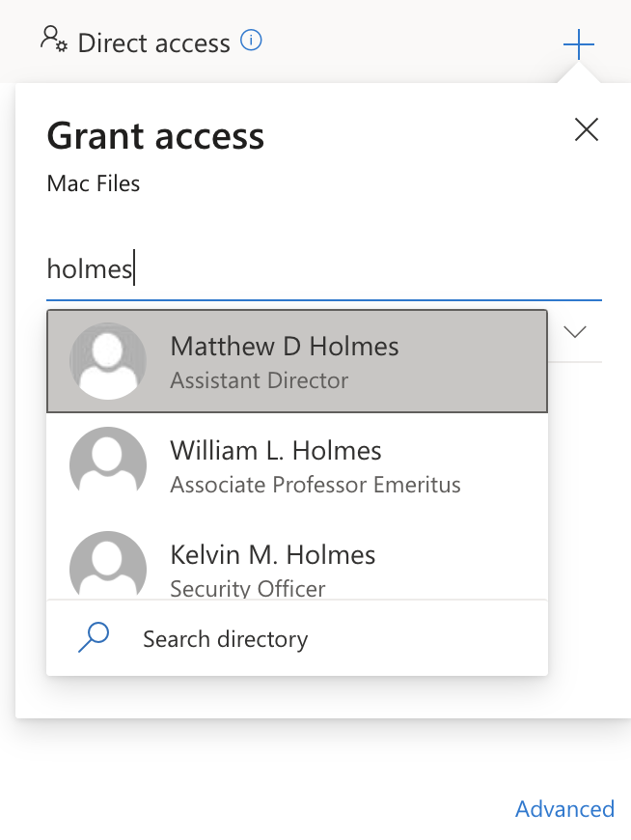
Task: Click Associate Professor Emeritus subtitle
Action: click(x=315, y=485)
